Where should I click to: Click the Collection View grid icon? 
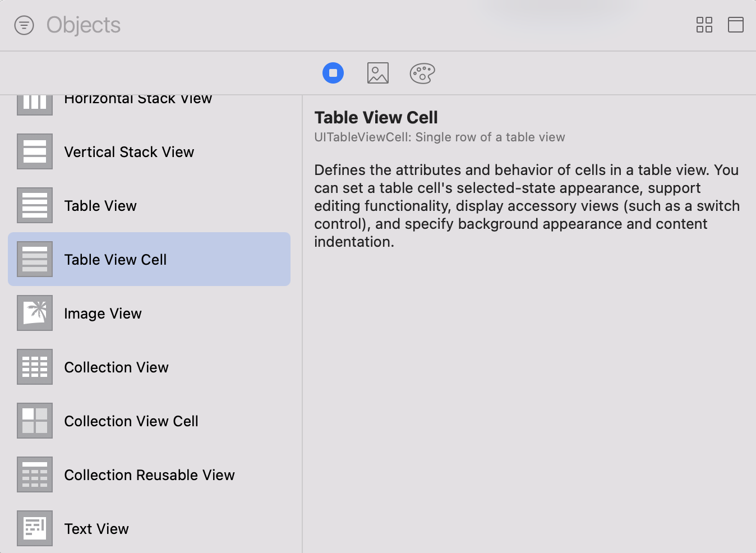(x=35, y=367)
